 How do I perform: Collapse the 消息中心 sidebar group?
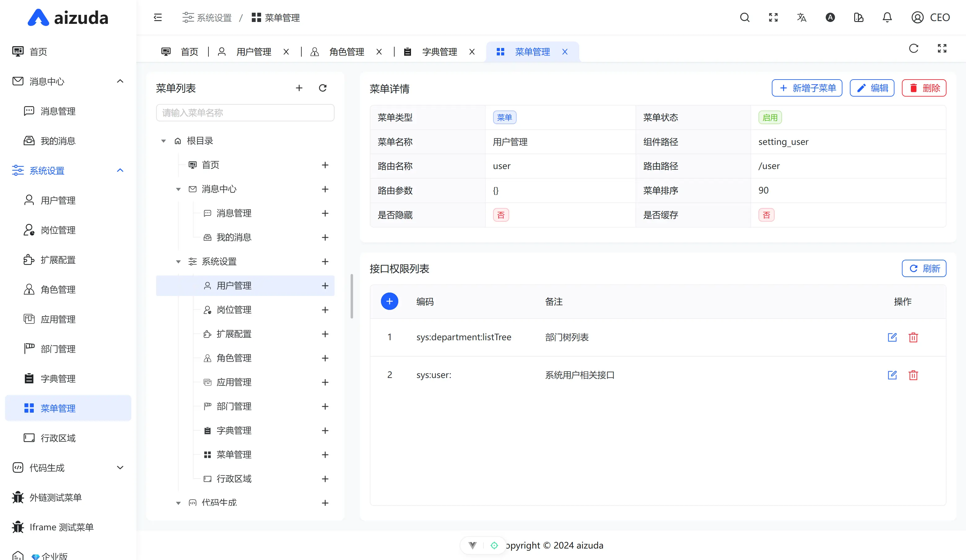tap(120, 81)
